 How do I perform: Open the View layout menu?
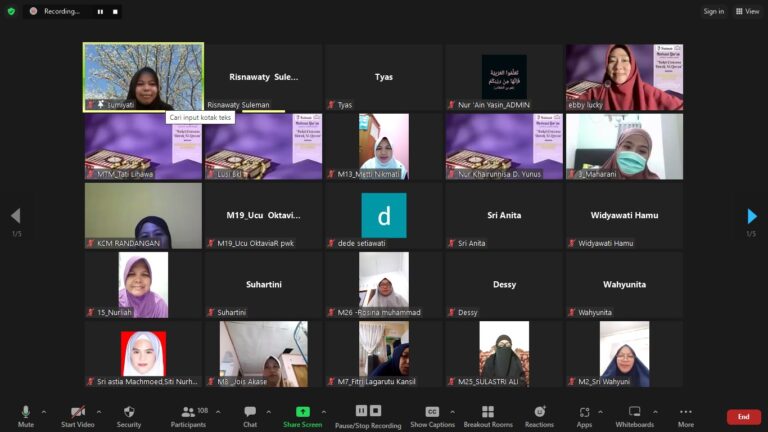747,11
